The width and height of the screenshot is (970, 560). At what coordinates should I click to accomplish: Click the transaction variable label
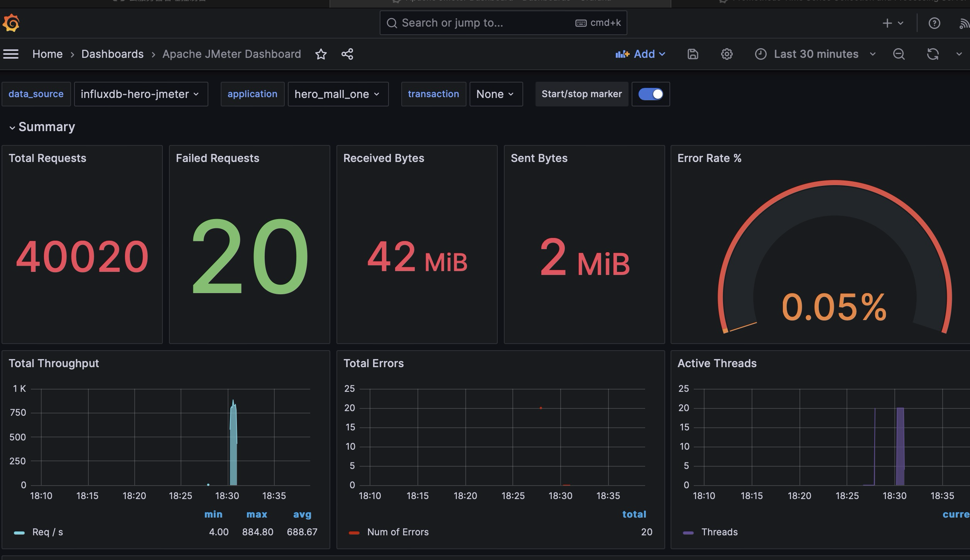tap(433, 94)
